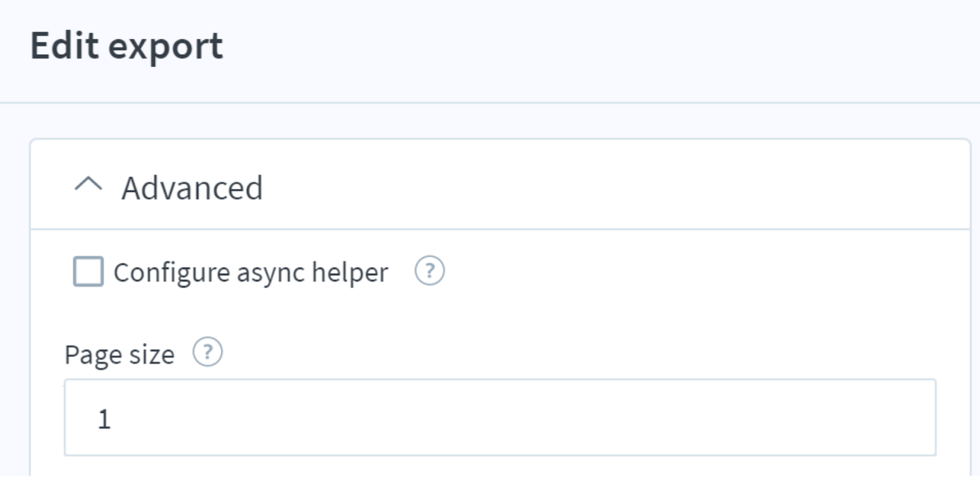Viewport: 980px width, 478px height.
Task: Focus the Page size input field
Action: tap(500, 417)
